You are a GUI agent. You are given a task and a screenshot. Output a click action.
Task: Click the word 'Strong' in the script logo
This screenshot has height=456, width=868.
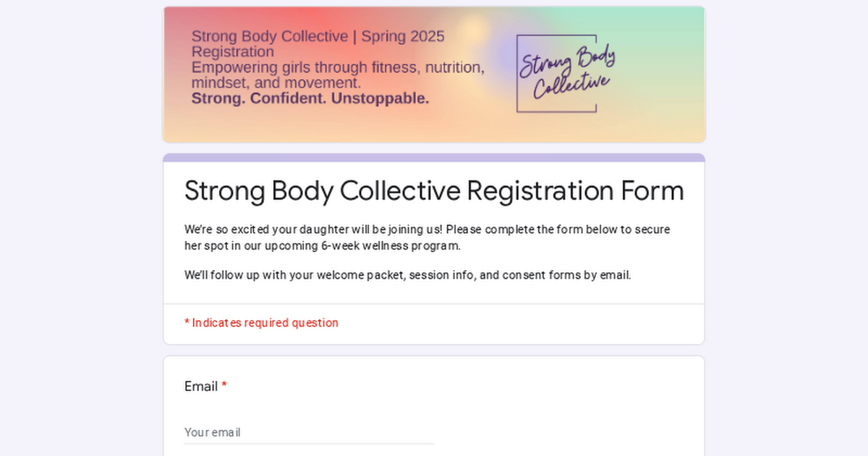545,63
